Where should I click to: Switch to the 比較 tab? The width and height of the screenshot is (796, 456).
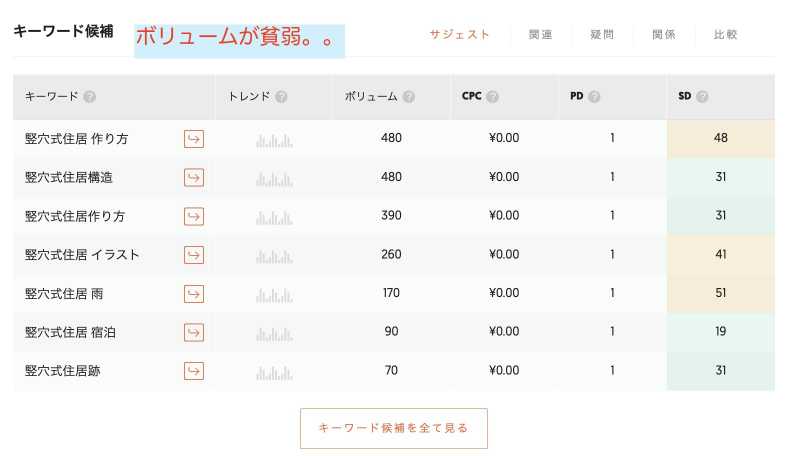click(726, 35)
